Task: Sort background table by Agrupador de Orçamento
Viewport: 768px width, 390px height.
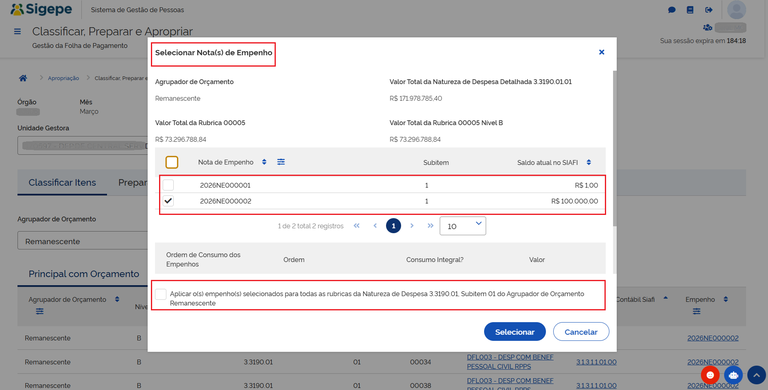Action: pyautogui.click(x=117, y=299)
